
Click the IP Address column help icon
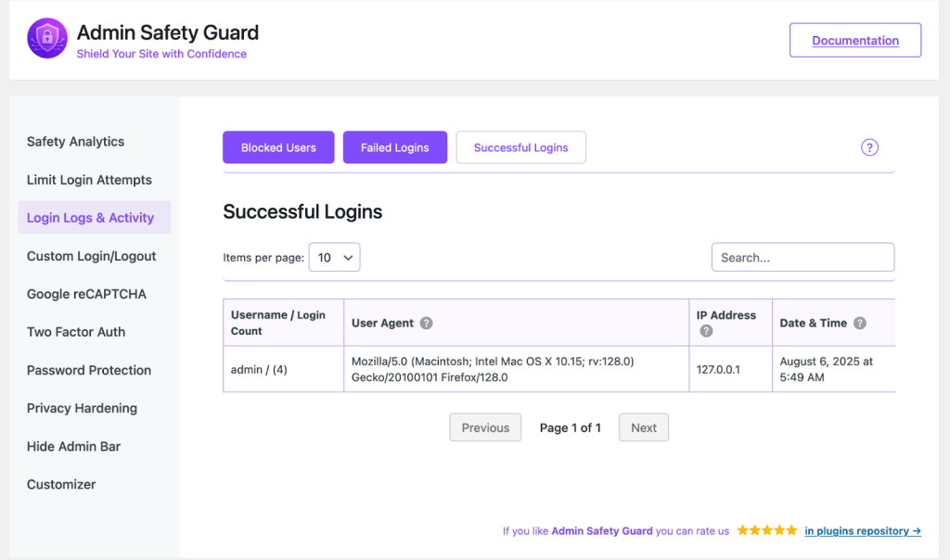click(706, 331)
